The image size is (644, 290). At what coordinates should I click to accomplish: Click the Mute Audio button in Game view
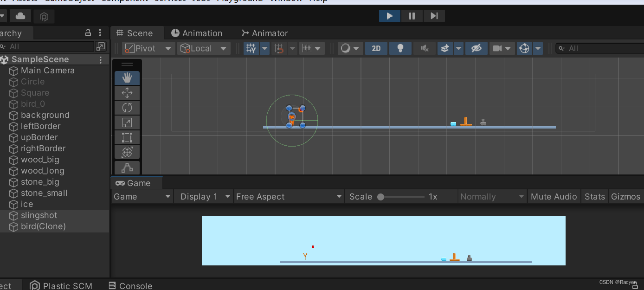tap(554, 196)
